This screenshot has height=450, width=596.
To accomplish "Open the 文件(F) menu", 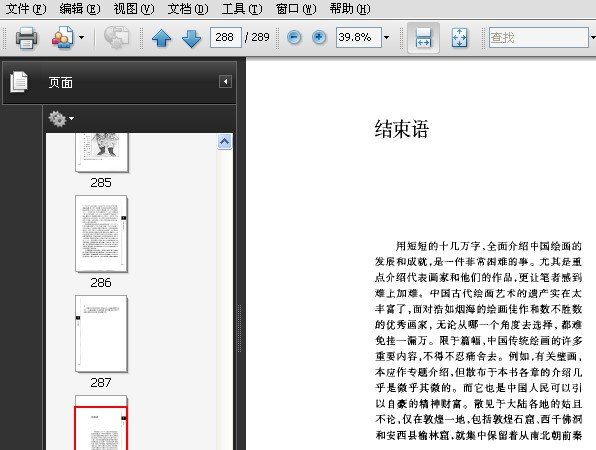I will coord(26,8).
